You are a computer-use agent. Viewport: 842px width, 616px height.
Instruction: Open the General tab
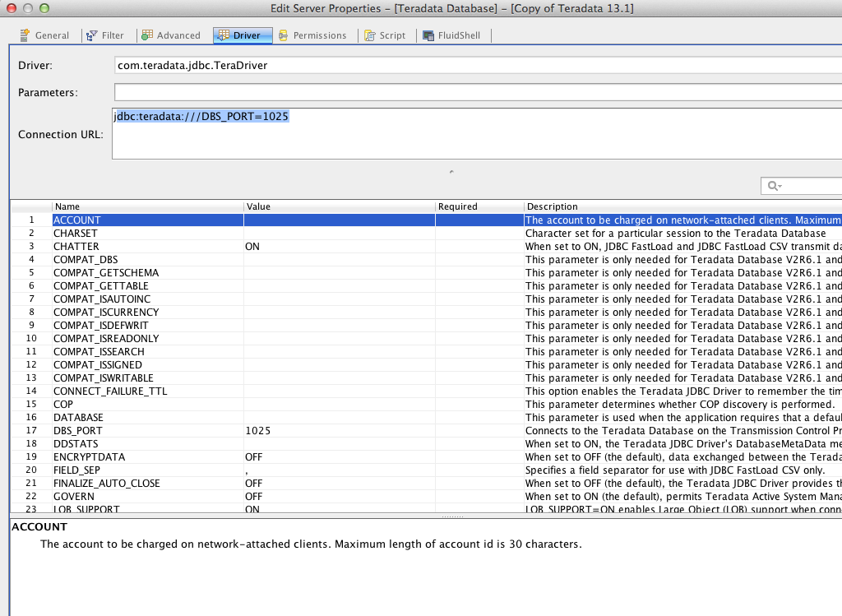52,35
